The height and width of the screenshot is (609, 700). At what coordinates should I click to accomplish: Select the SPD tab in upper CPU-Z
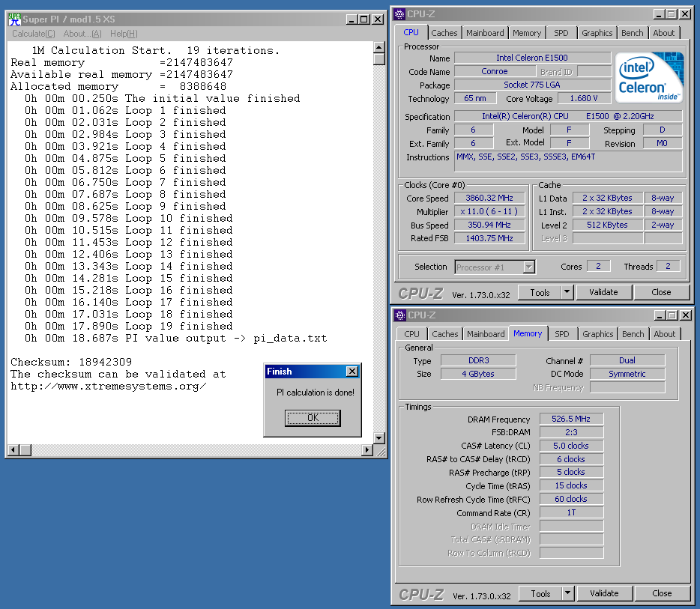(x=561, y=33)
